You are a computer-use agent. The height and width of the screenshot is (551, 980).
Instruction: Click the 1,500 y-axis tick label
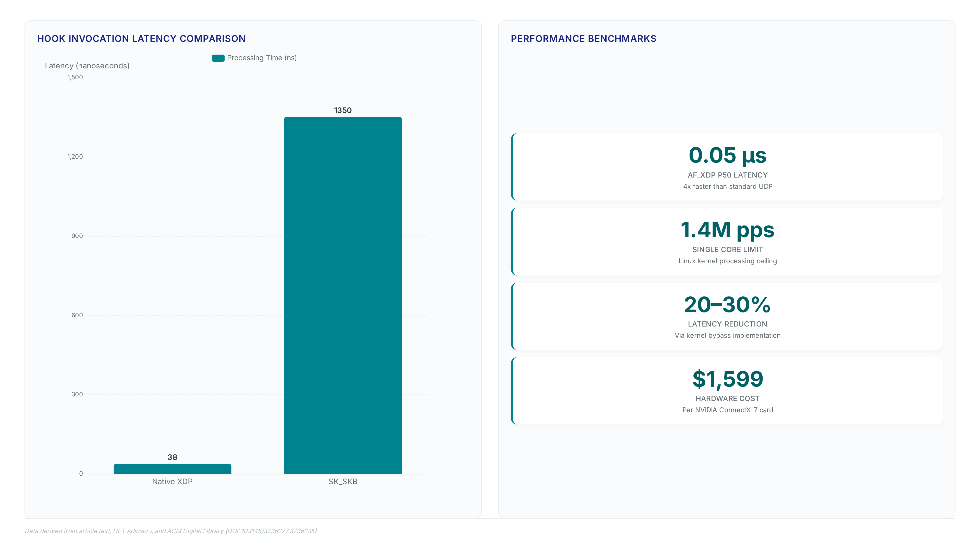(75, 77)
